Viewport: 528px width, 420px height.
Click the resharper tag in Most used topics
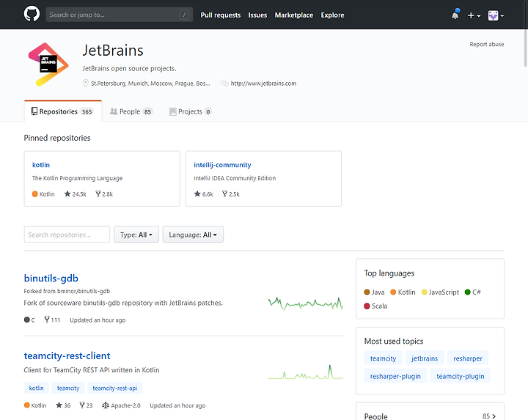[x=468, y=358]
